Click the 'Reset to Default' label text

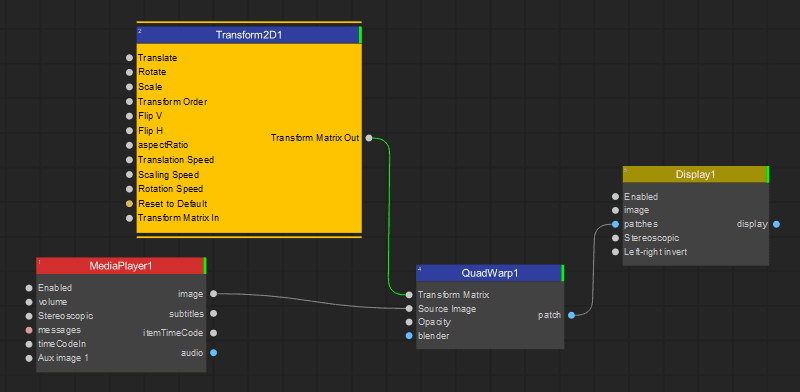coord(172,204)
